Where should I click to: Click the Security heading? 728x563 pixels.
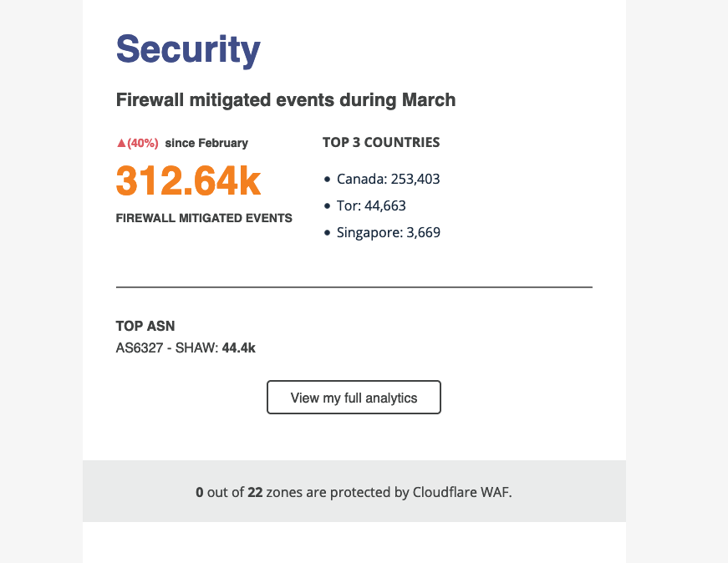(x=188, y=49)
